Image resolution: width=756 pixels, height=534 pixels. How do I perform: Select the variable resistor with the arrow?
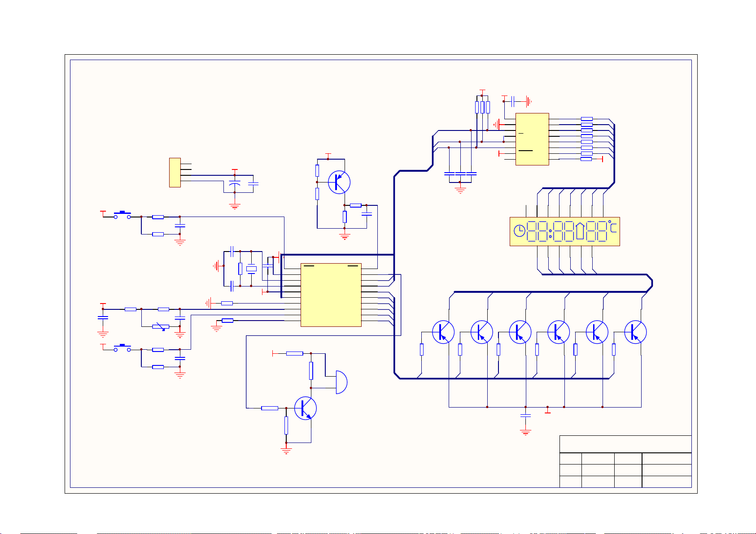[x=161, y=327]
